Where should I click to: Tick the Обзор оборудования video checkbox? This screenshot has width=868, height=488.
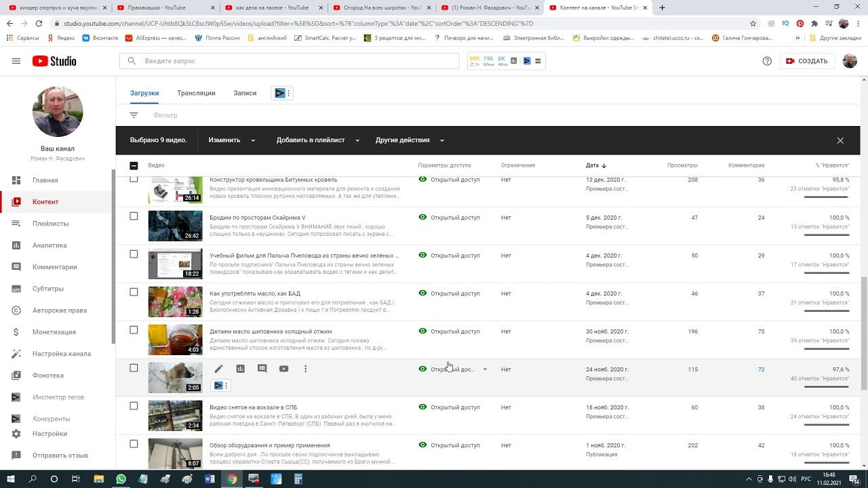134,444
